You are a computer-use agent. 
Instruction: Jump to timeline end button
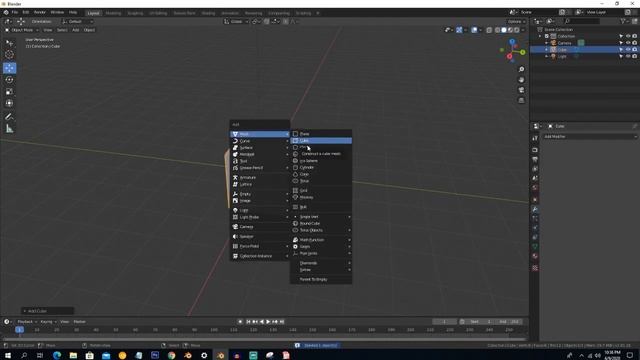(x=282, y=322)
